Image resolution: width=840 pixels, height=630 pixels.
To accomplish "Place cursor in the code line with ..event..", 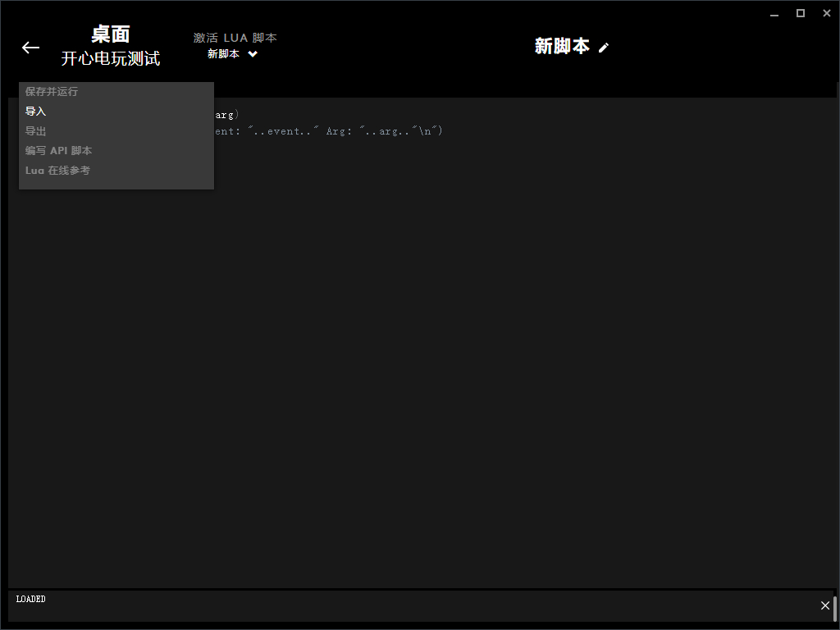I will pos(328,131).
